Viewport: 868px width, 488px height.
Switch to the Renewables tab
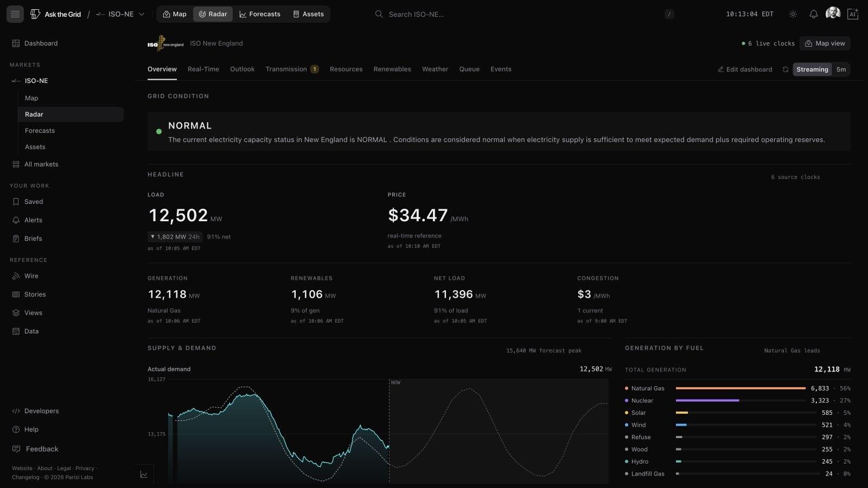tap(392, 69)
